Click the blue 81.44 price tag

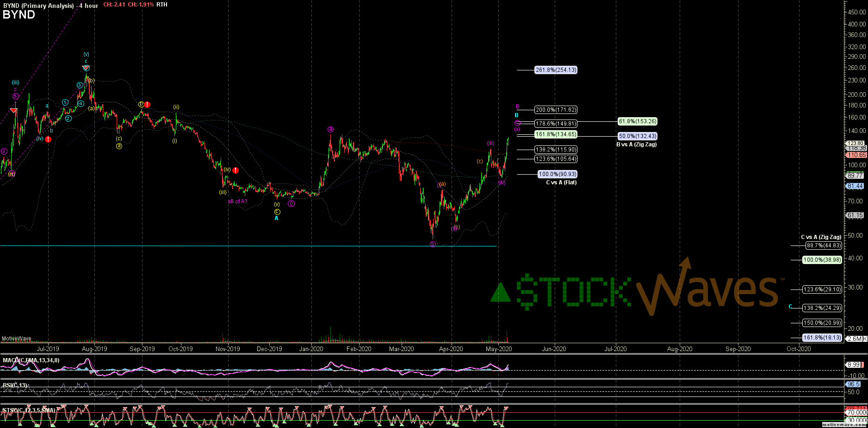(x=854, y=186)
